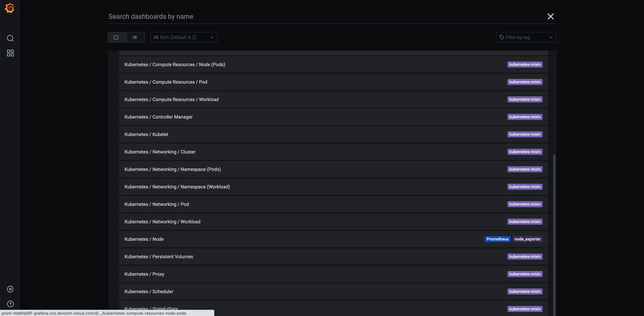The width and height of the screenshot is (644, 316).
Task: Open Kubernetes / Node dashboard
Action: coord(333,239)
